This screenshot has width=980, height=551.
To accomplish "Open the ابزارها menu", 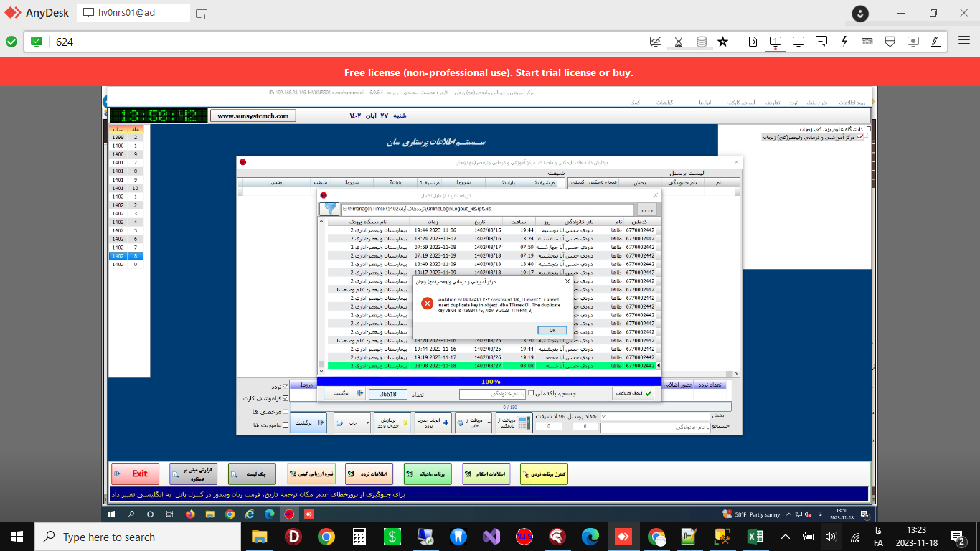I will [x=706, y=103].
